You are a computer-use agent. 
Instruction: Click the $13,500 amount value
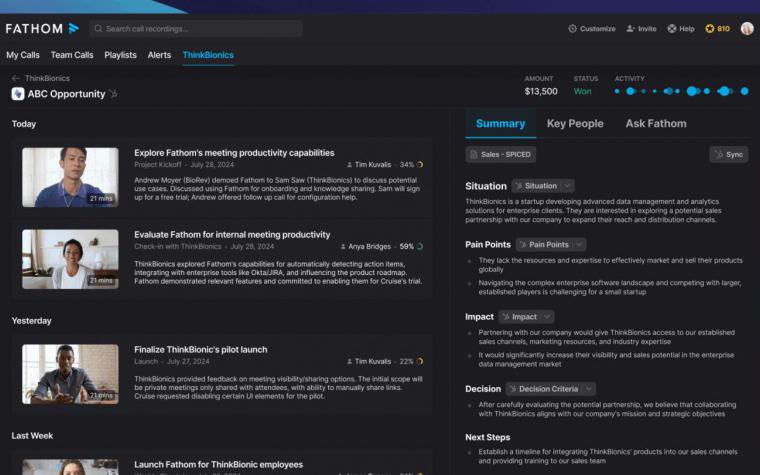(x=541, y=91)
